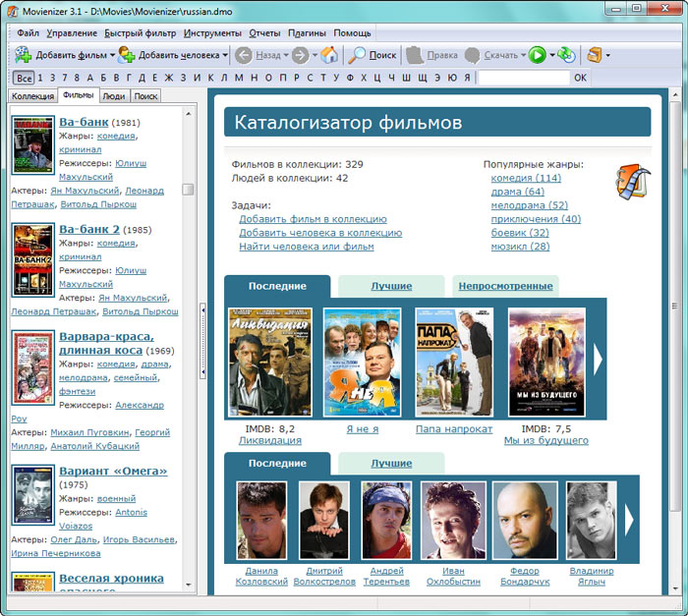
Task: Open the Помощь menu
Action: tap(352, 33)
